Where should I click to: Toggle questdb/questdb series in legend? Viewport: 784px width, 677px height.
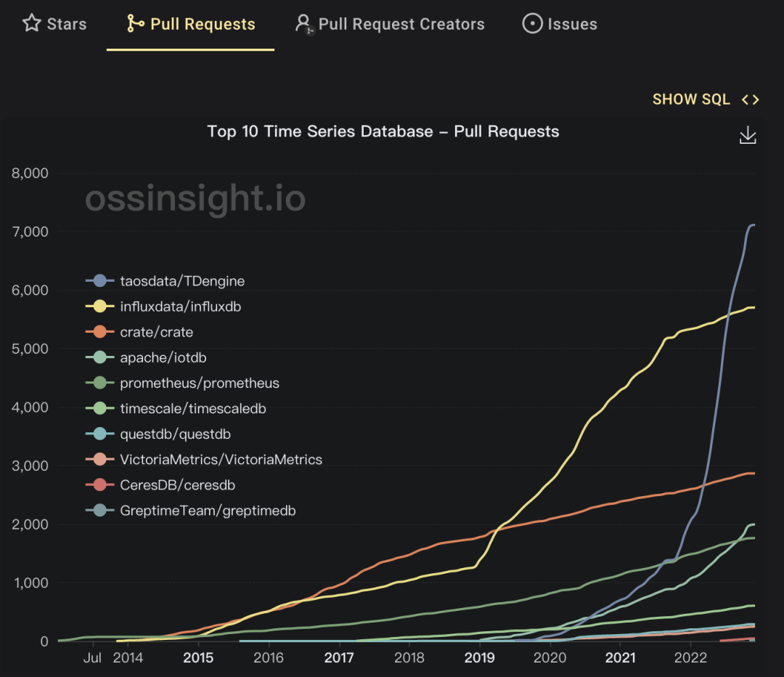point(158,434)
